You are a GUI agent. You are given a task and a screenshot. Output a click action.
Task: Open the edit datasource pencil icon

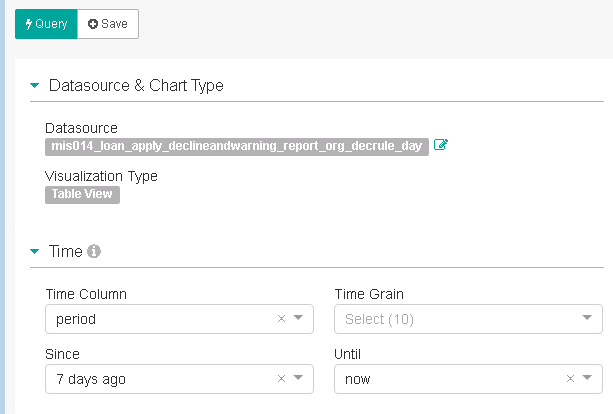(441, 145)
